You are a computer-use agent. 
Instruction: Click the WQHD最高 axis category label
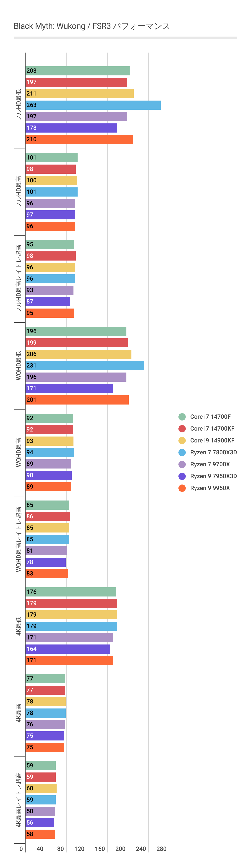click(x=18, y=452)
